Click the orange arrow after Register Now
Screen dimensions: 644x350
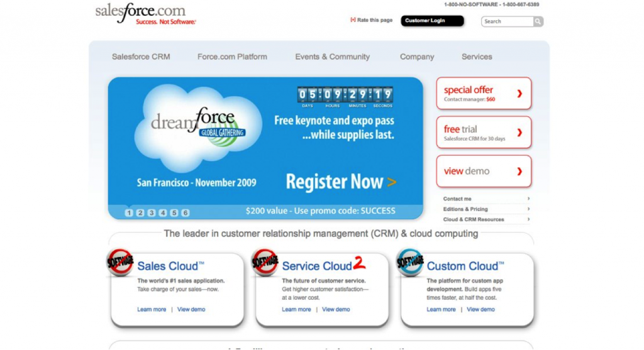(x=392, y=182)
